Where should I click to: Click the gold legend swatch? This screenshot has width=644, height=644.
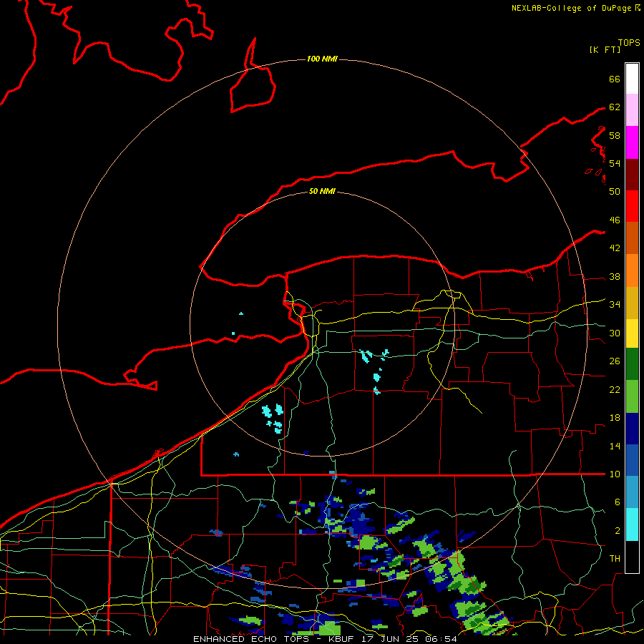[632, 303]
